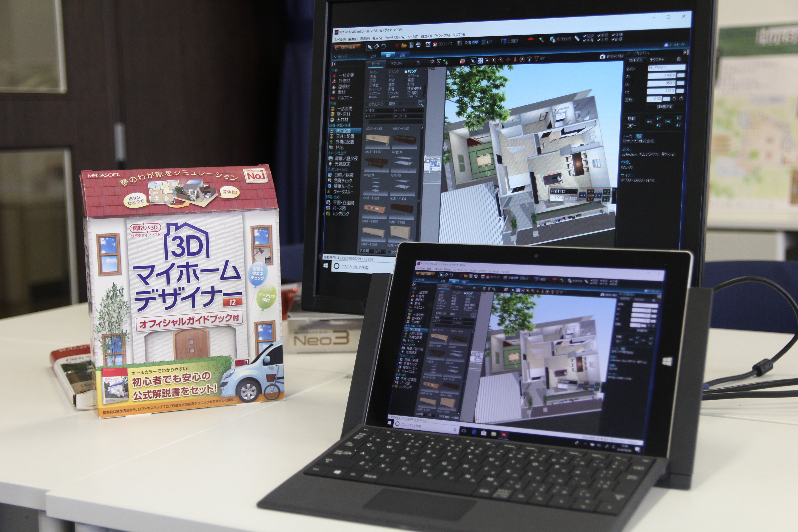Click the arrow select tool on the monitor's main toolbar
Image resolution: width=798 pixels, height=532 pixels.
coord(369,46)
